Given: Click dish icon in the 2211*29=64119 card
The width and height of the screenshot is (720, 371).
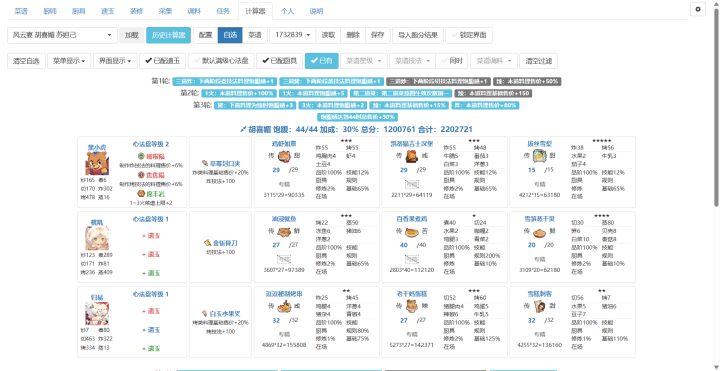Looking at the screenshot, I should pyautogui.click(x=411, y=157).
